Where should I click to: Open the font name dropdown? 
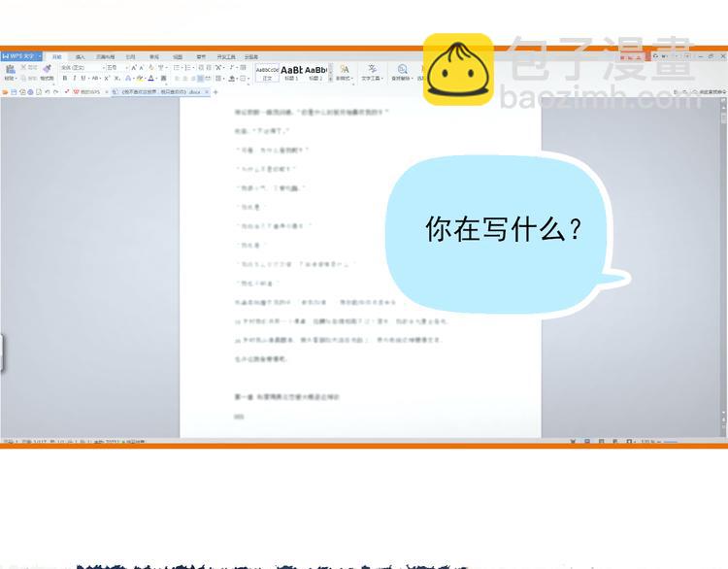[83, 68]
